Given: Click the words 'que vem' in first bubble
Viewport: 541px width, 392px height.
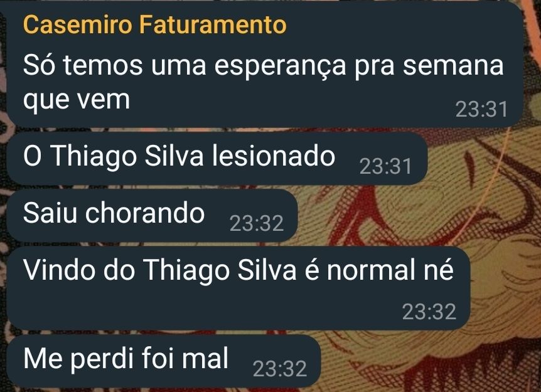Looking at the screenshot, I should click(76, 100).
